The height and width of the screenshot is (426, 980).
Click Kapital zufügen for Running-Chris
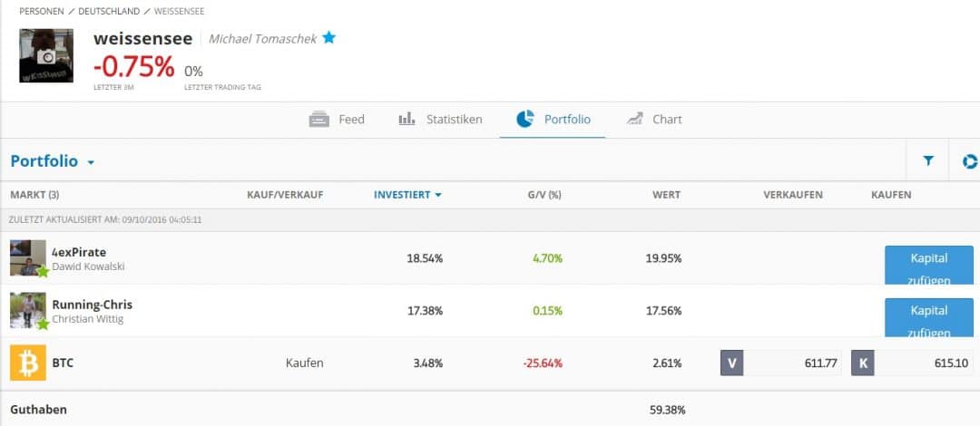click(x=928, y=317)
